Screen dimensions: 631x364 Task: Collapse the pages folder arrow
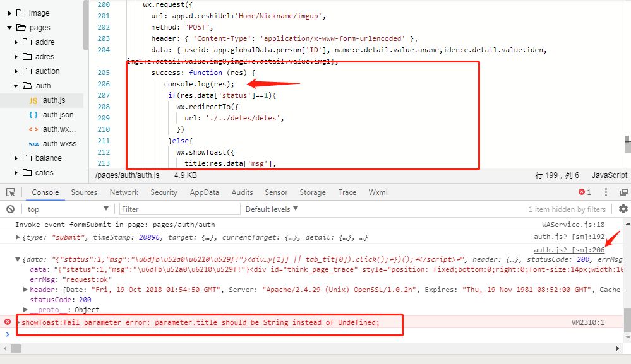[x=9, y=28]
